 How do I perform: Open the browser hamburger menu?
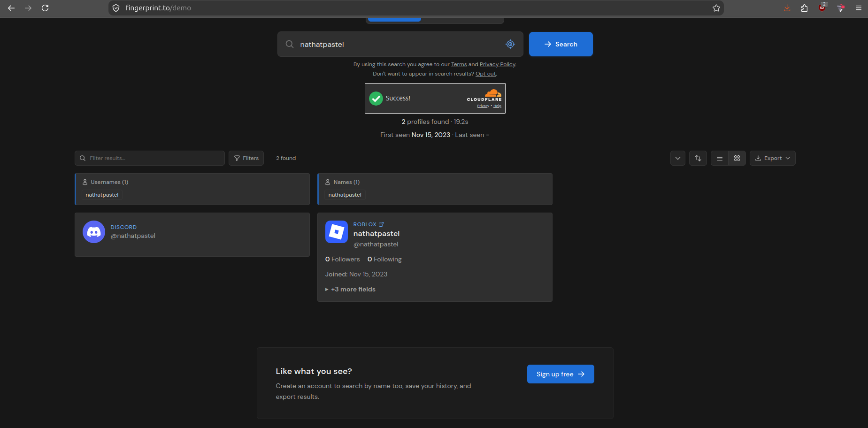[859, 8]
